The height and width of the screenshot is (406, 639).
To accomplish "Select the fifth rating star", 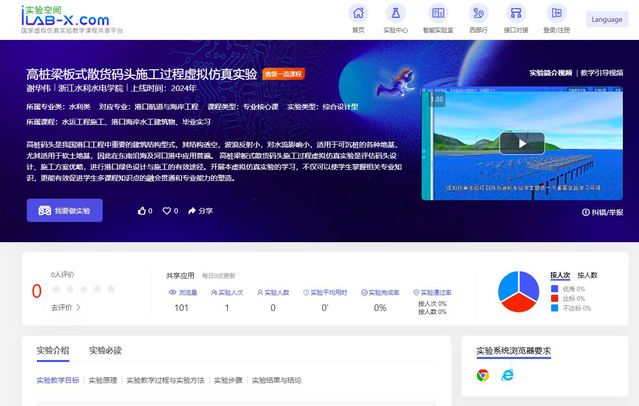I will pos(111,289).
